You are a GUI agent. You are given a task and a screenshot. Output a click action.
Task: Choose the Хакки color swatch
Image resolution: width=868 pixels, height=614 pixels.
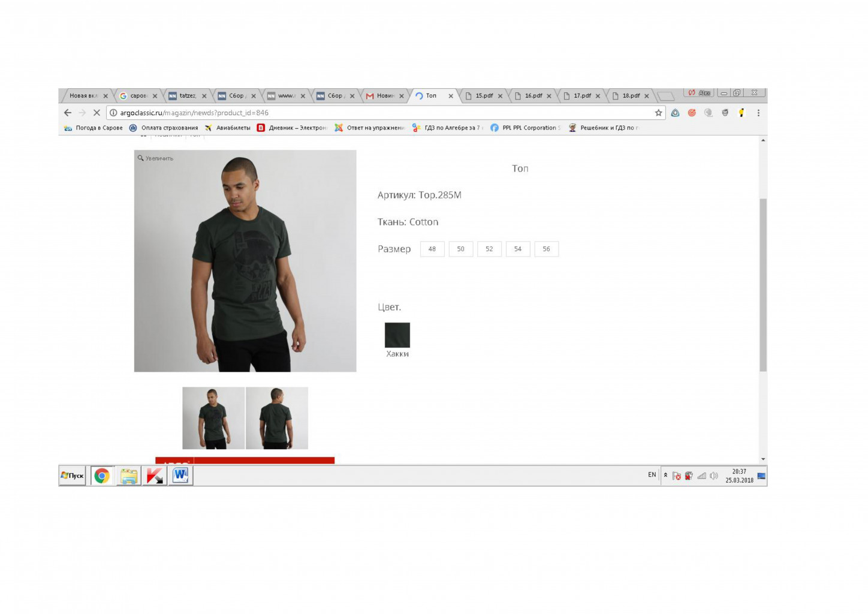coord(397,335)
